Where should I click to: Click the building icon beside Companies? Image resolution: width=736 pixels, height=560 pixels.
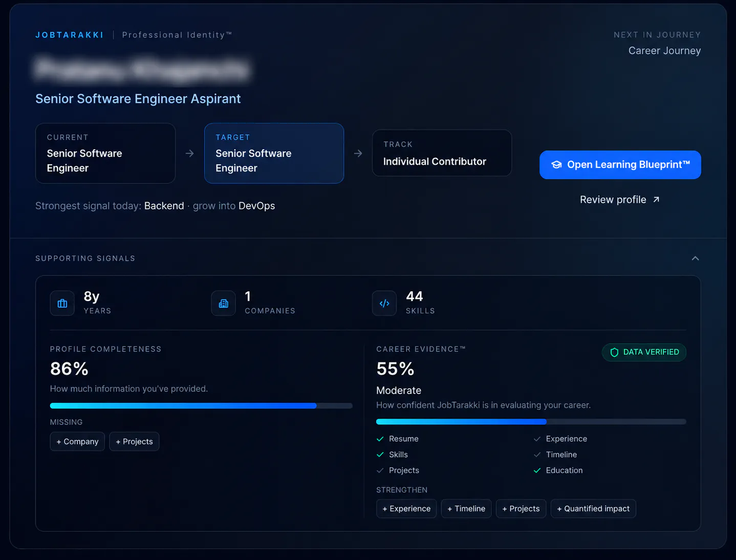224,304
